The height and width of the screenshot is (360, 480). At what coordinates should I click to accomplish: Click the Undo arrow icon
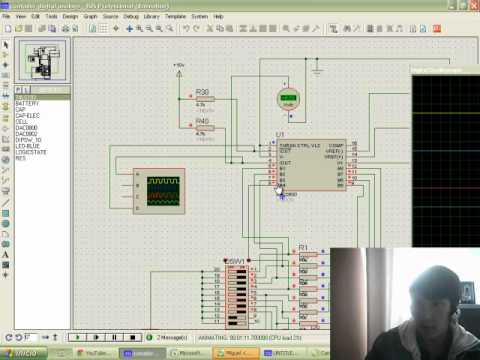(186, 29)
